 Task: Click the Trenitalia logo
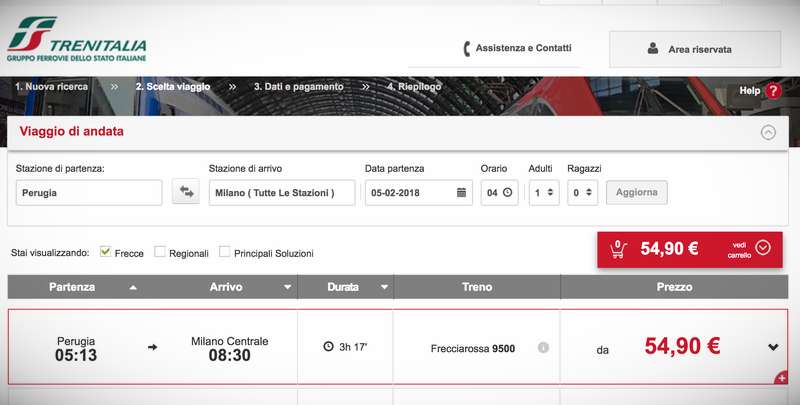point(76,41)
